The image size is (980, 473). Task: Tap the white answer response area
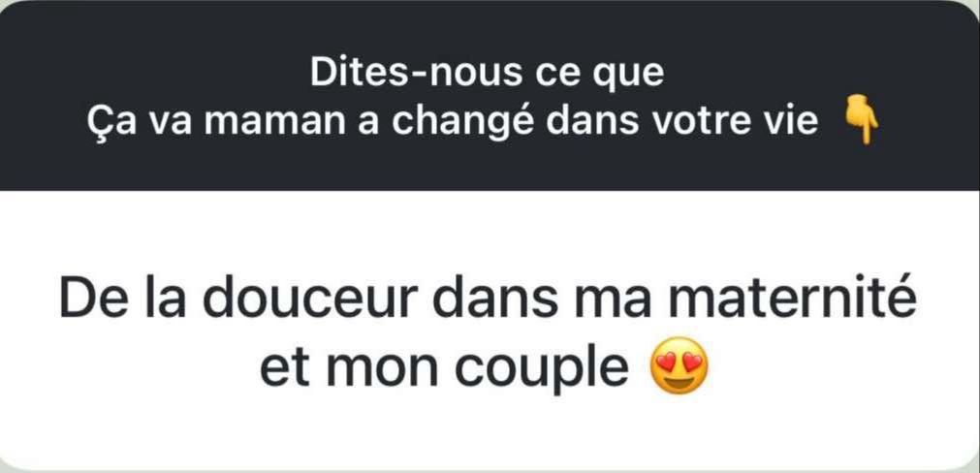click(490, 330)
